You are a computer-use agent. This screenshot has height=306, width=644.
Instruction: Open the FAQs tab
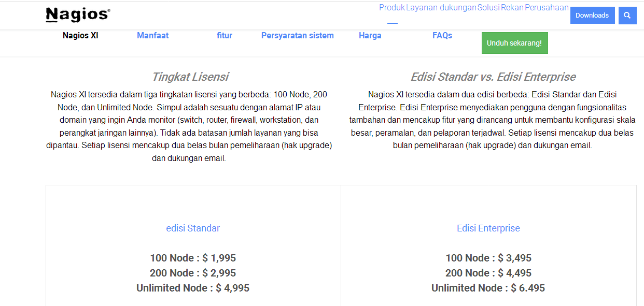[x=442, y=36]
